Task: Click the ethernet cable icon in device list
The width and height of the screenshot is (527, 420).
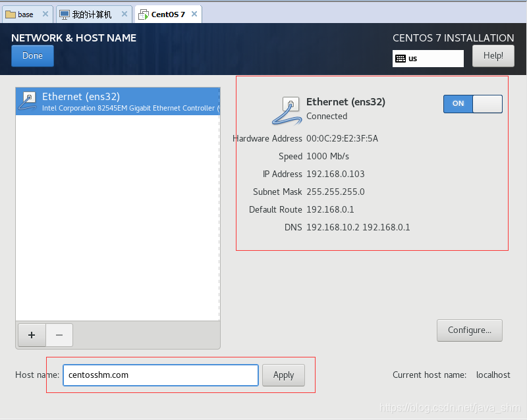Action: [x=27, y=101]
